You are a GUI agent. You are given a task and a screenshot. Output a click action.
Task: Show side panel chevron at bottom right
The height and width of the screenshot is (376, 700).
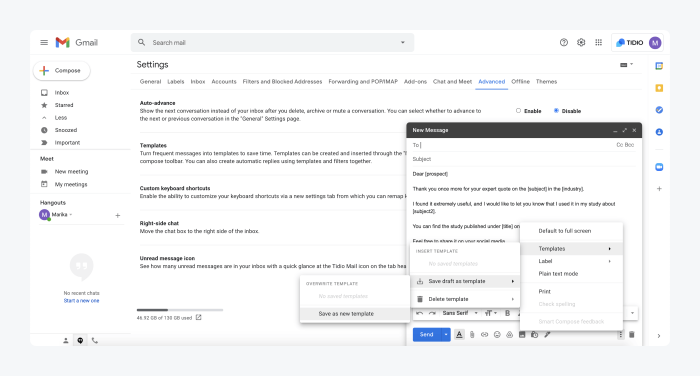(659, 336)
